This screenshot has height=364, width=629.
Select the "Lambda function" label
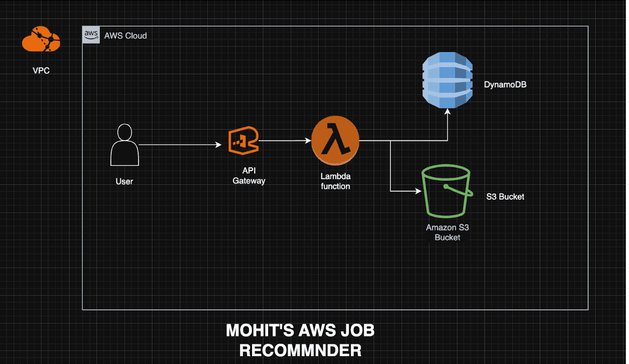coord(335,181)
